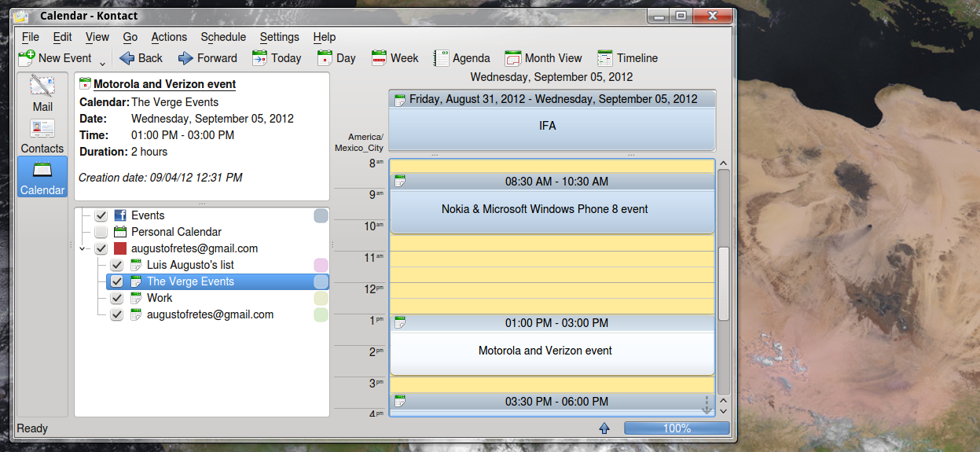The width and height of the screenshot is (980, 452).
Task: Uncheck the Facebook Events calendar
Action: click(x=101, y=215)
